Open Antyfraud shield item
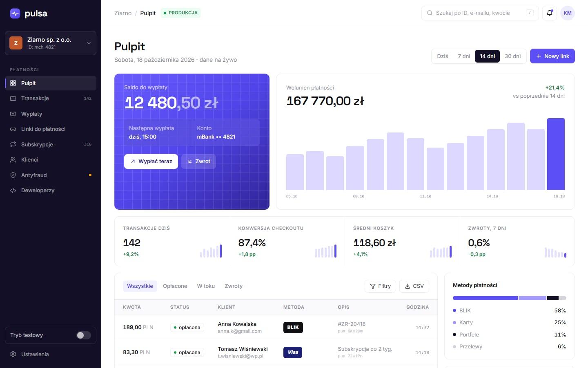 pyautogui.click(x=51, y=175)
